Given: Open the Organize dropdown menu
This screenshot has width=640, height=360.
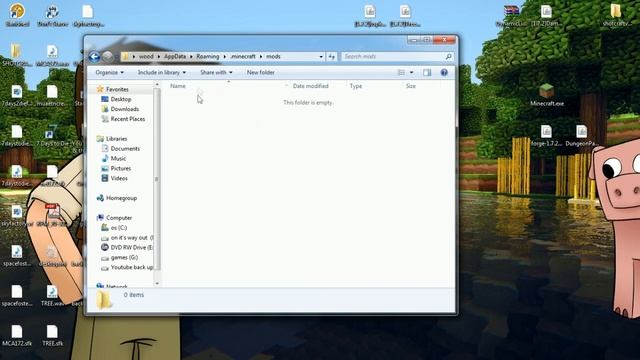Looking at the screenshot, I should [109, 72].
